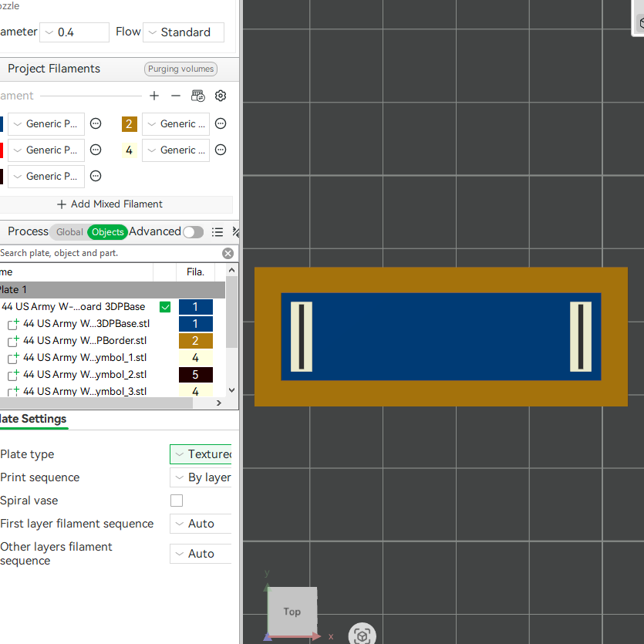Open the filament 4 Generic dropdown
Viewport: 644px width, 644px height.
point(176,150)
